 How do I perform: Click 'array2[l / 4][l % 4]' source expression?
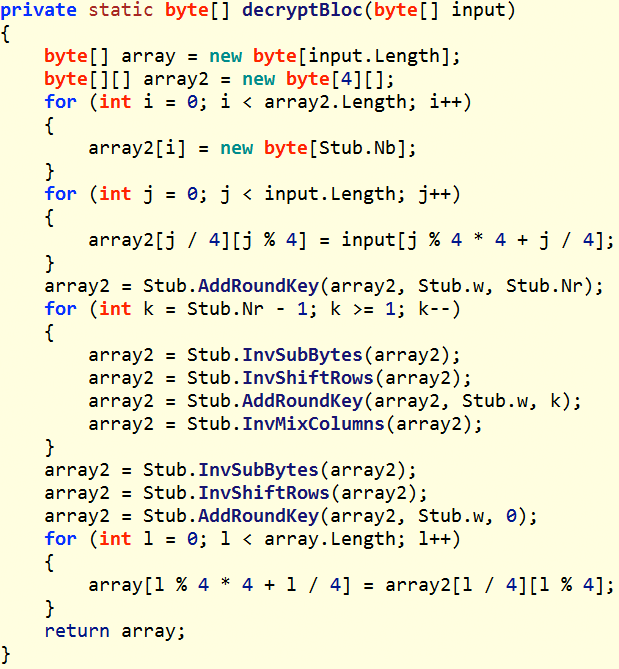click(x=495, y=585)
